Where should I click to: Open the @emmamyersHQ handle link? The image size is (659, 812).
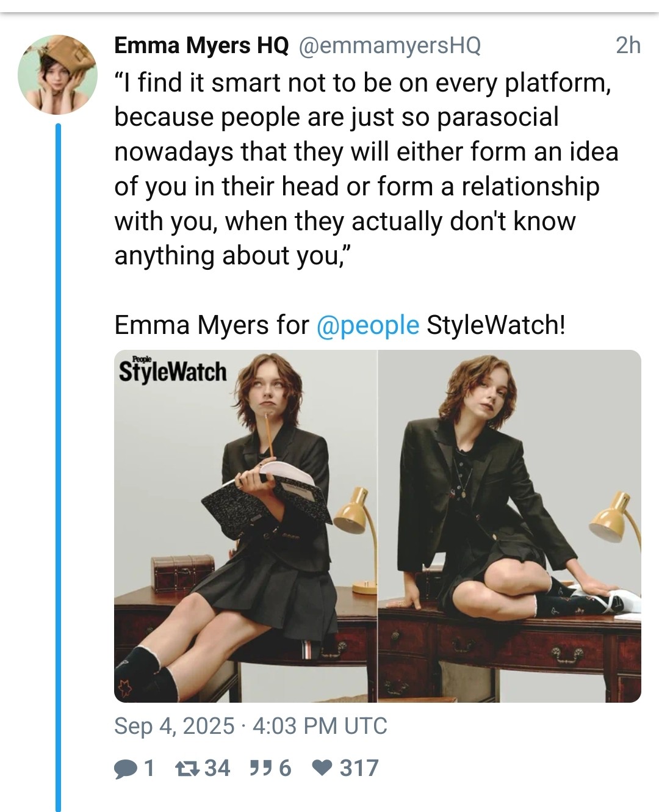[x=389, y=45]
